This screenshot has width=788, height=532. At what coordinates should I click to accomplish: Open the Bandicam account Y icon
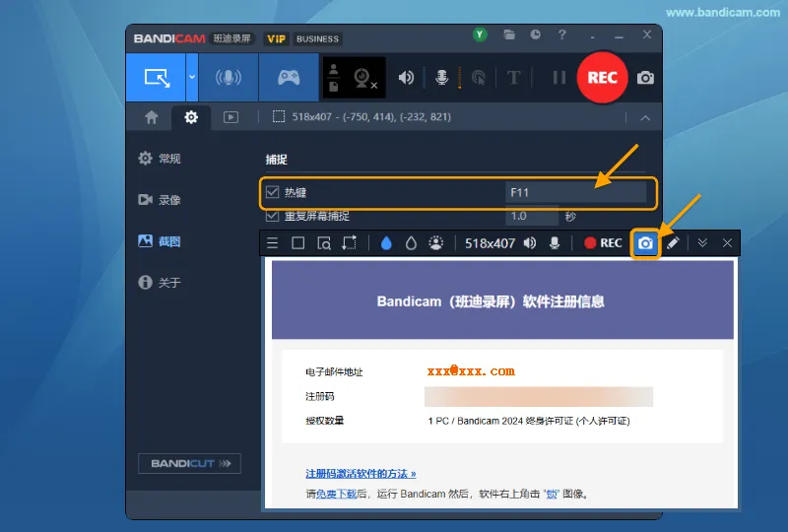click(x=480, y=34)
